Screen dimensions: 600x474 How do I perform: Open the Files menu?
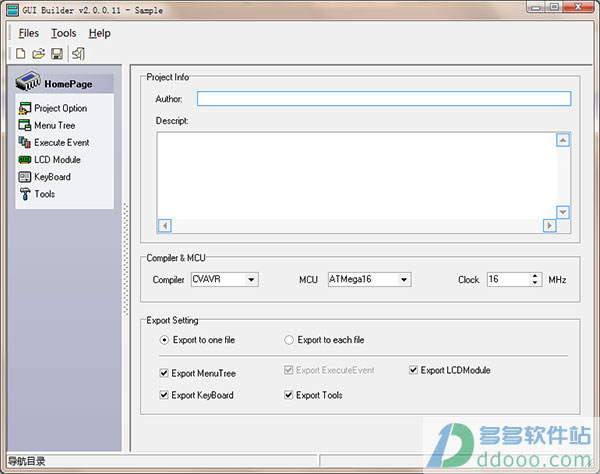[x=29, y=33]
